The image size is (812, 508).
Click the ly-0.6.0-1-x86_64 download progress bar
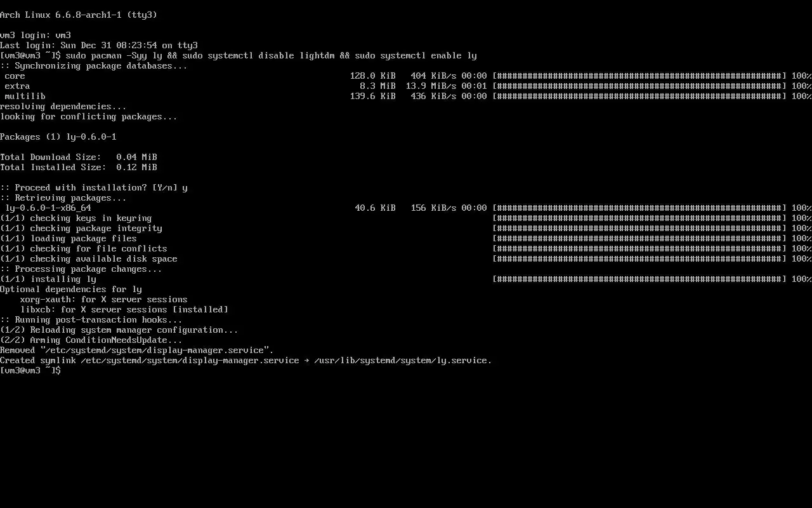[639, 208]
